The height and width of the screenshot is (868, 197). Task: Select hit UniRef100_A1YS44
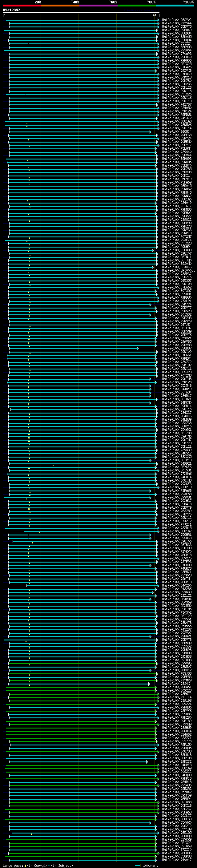click(176, 23)
